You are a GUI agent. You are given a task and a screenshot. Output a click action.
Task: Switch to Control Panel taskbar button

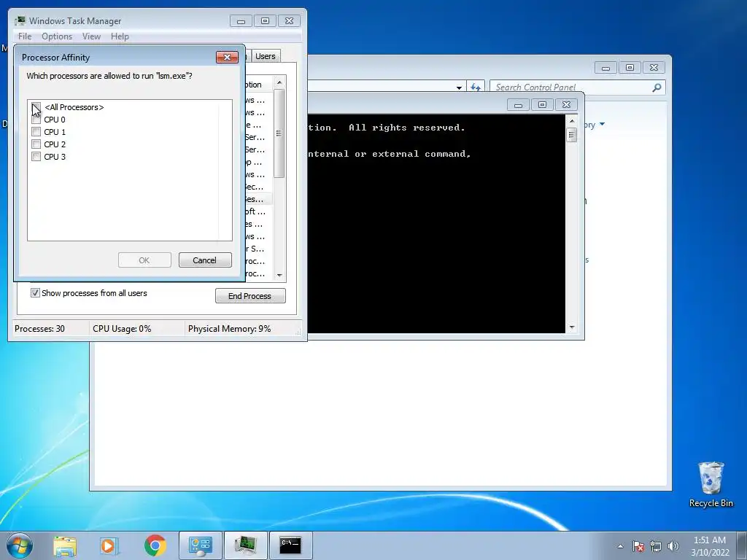click(x=200, y=545)
